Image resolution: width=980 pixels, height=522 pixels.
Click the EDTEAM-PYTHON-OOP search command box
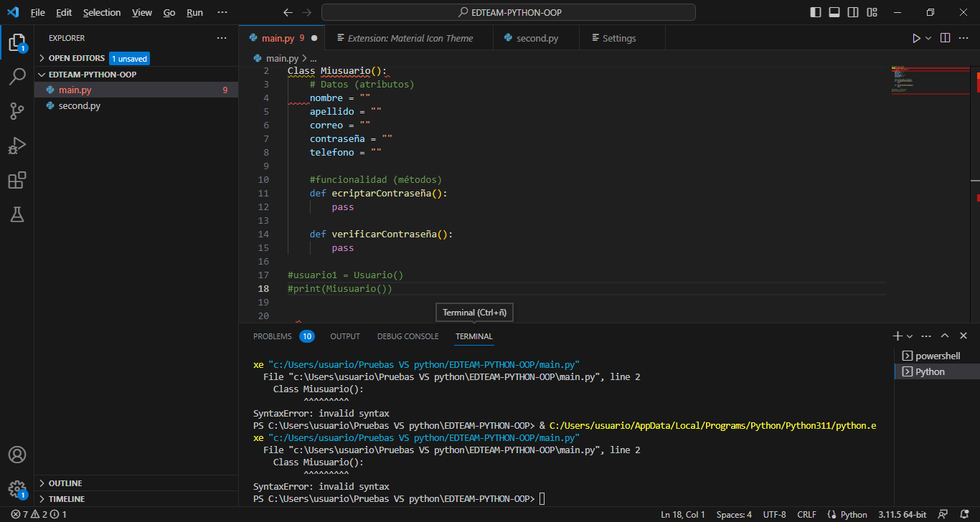[508, 12]
